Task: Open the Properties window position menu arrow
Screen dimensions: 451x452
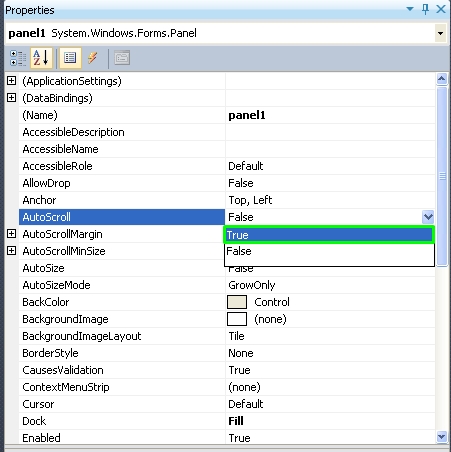Action: point(410,9)
